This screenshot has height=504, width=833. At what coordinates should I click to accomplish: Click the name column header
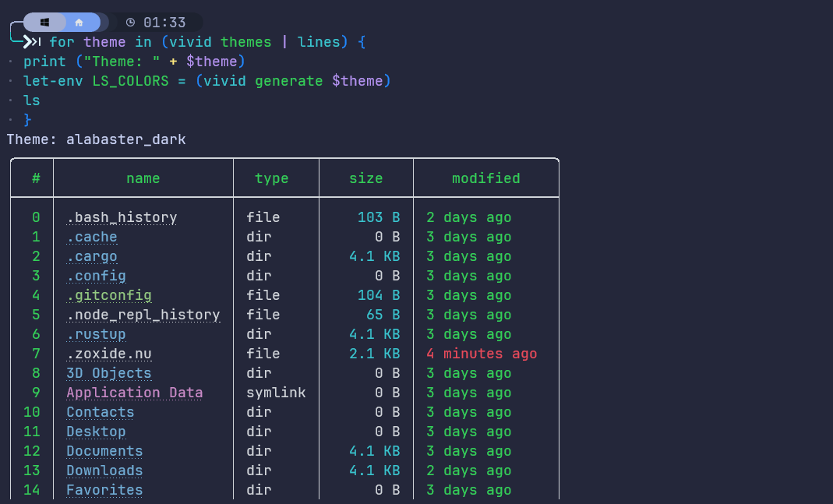(143, 178)
